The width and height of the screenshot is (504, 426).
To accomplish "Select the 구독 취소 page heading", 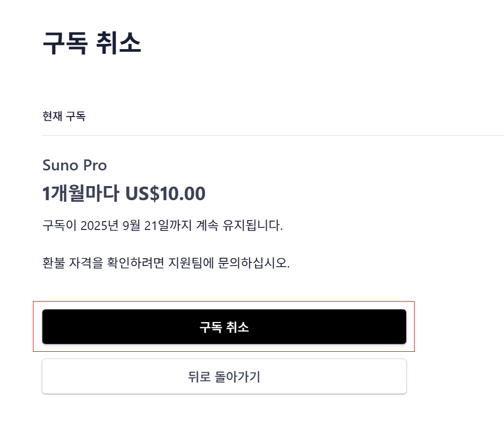I will tap(92, 43).
